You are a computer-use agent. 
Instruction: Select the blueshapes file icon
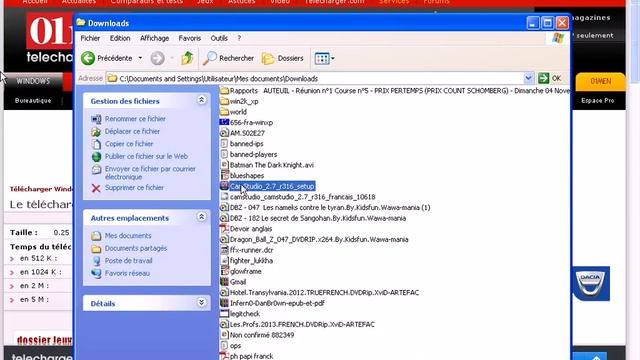[224, 176]
